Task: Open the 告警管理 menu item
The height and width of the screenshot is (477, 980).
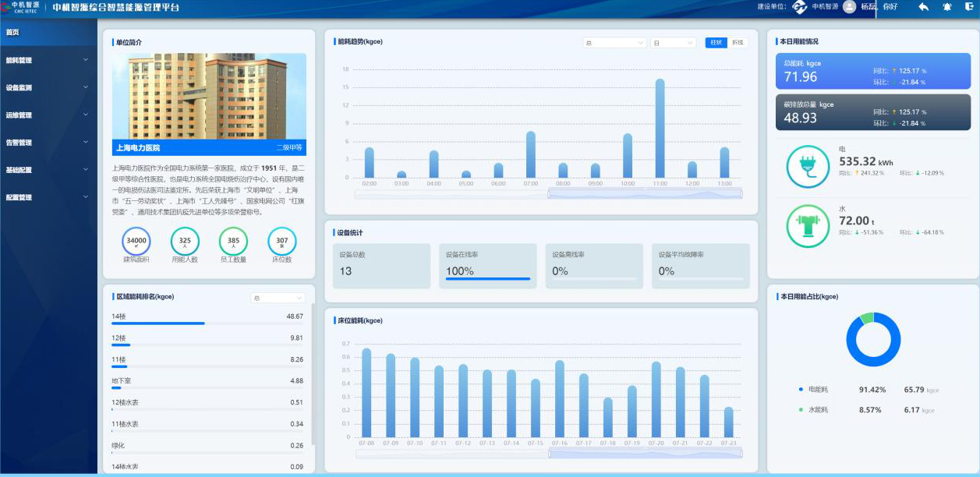Action: [x=48, y=143]
